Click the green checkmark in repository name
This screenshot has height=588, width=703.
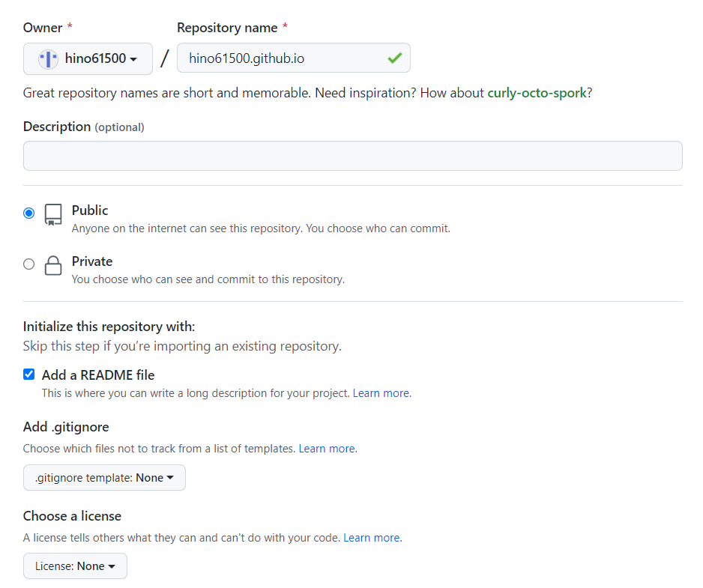coord(394,58)
